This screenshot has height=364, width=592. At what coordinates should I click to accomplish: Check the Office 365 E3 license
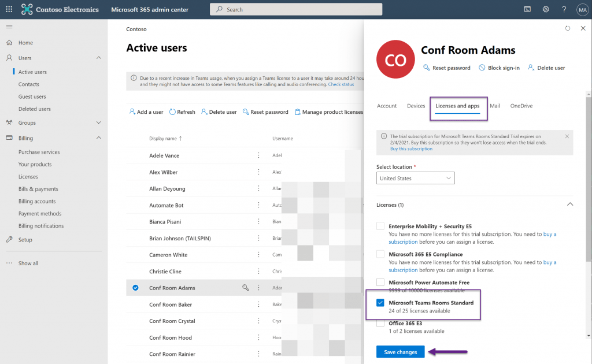coord(380,323)
